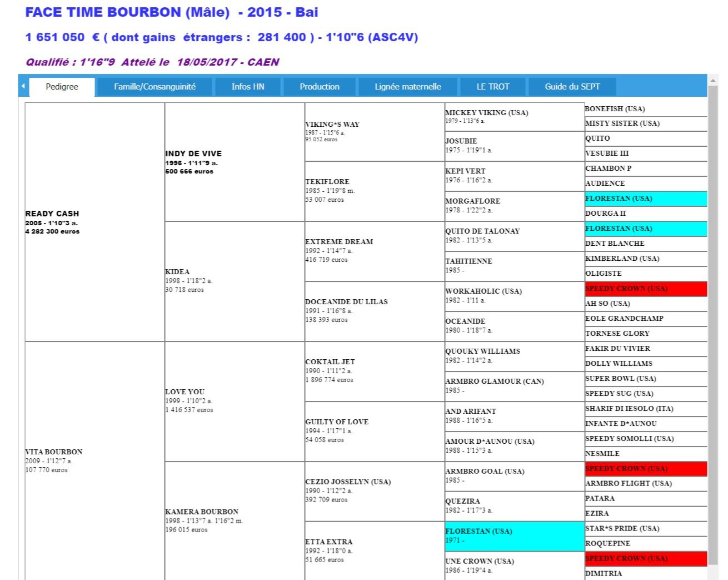Click SHARIF DI IESOLO (ITA) ancestor

[x=630, y=408]
